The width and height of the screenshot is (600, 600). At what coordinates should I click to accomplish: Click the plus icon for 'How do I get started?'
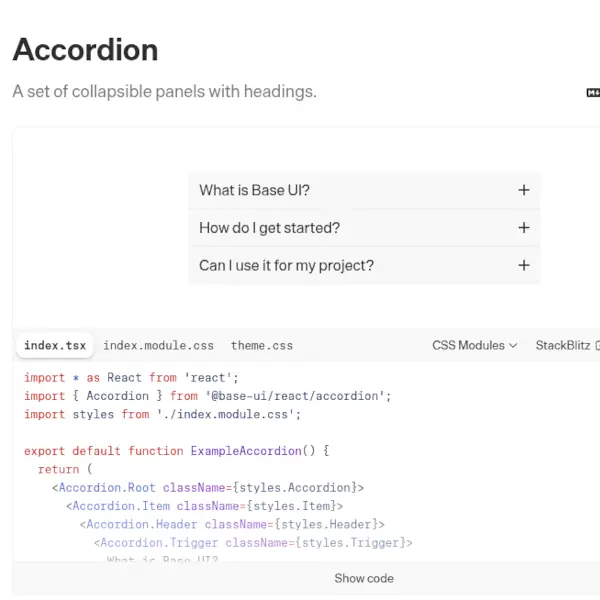click(x=523, y=228)
